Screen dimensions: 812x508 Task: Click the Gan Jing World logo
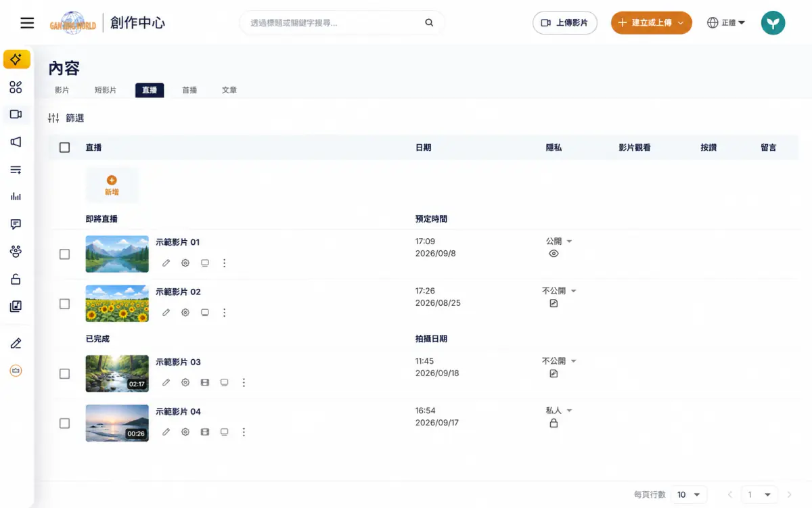point(73,23)
